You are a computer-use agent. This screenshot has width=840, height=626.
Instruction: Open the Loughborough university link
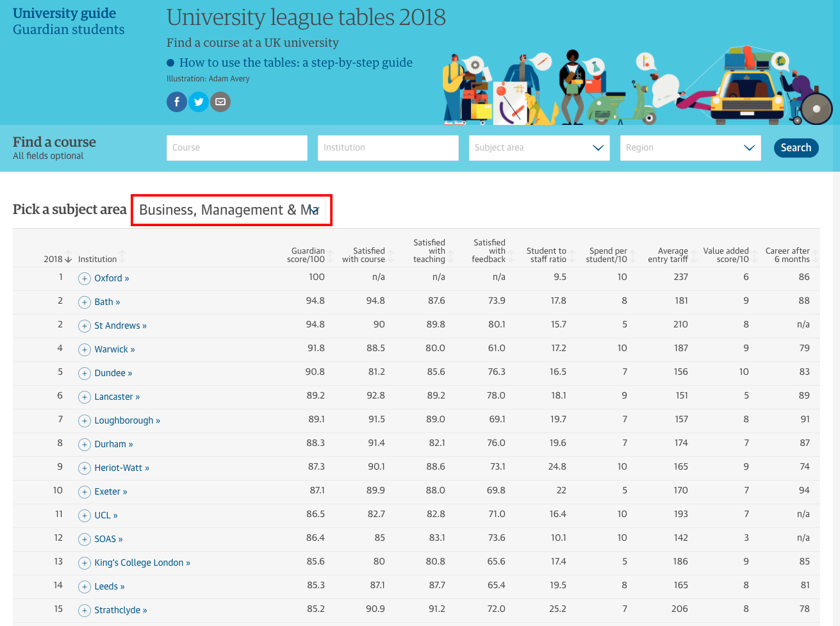(x=128, y=421)
